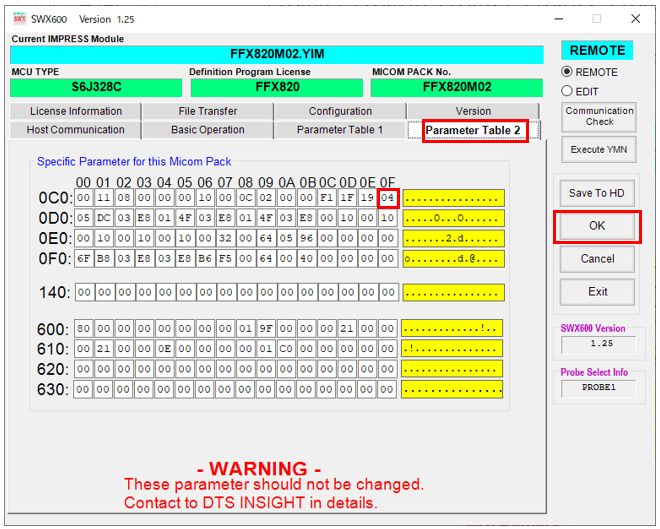660x529 pixels.
Task: Click row 0E0 column 07 cell 32
Action: coord(225,238)
